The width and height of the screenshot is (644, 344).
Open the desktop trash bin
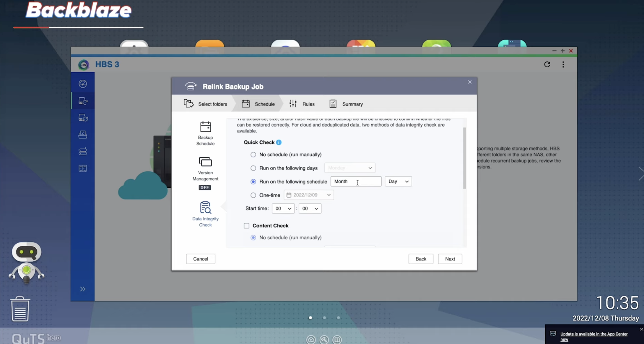(x=20, y=309)
